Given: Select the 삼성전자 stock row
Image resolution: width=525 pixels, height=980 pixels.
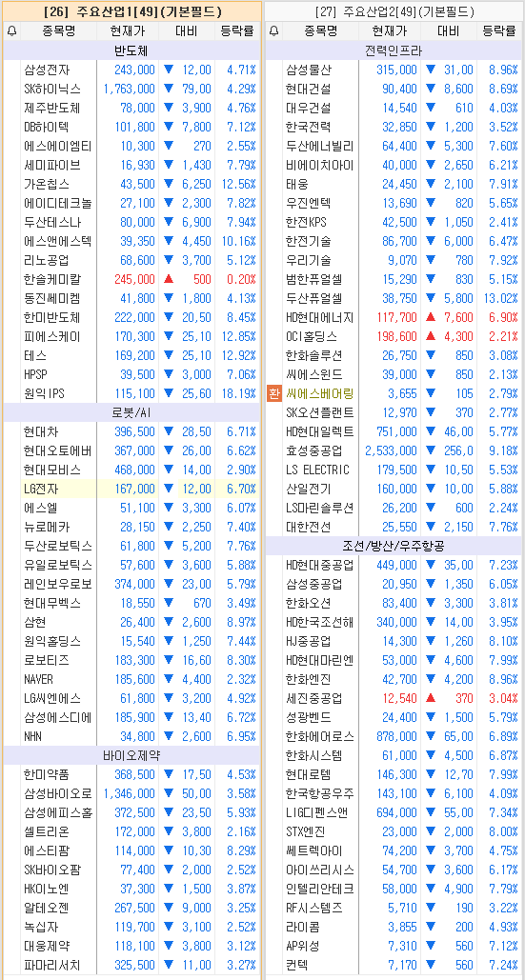Looking at the screenshot, I should 131,70.
